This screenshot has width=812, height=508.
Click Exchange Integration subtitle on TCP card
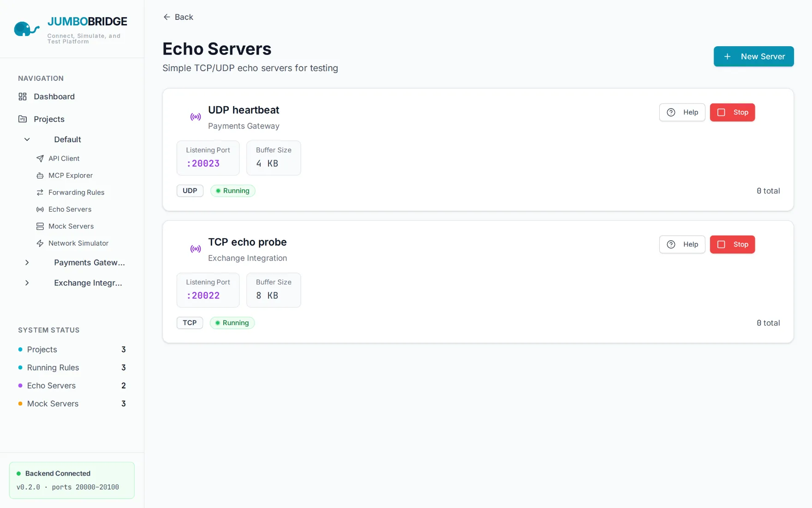247,258
